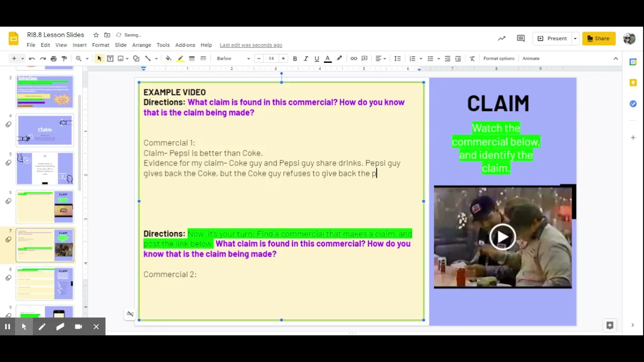Screen dimensions: 644x362
Task: Click the Zoom magnifier icon
Action: [x=79, y=59]
